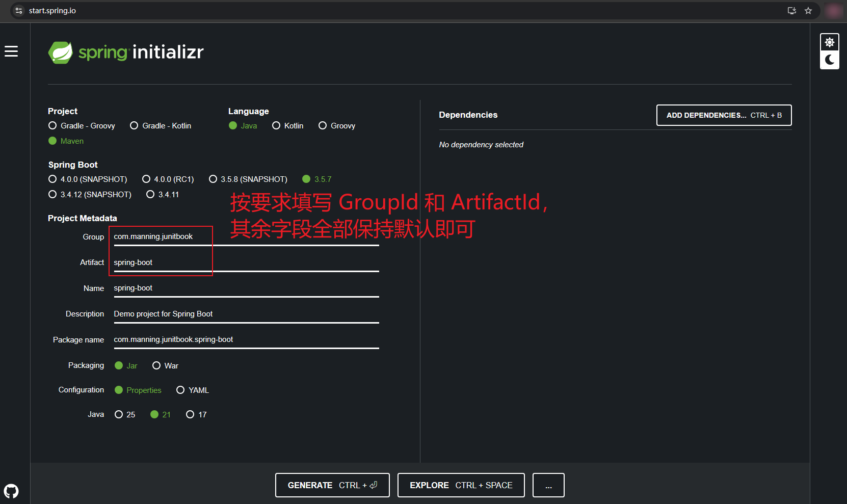Click the Spring Initializr leaf logo
The height and width of the screenshot is (504, 847).
click(61, 52)
